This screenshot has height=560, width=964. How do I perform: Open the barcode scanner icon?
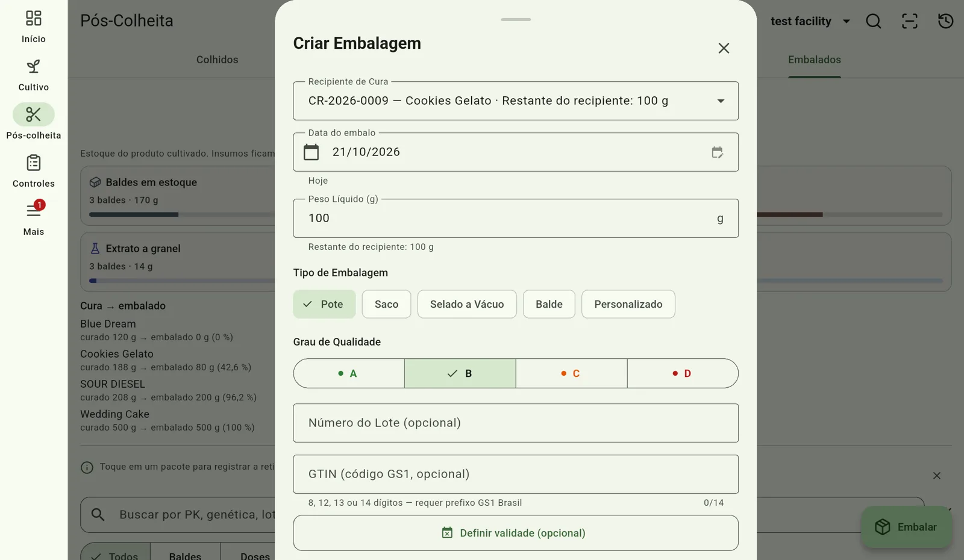[x=910, y=21]
